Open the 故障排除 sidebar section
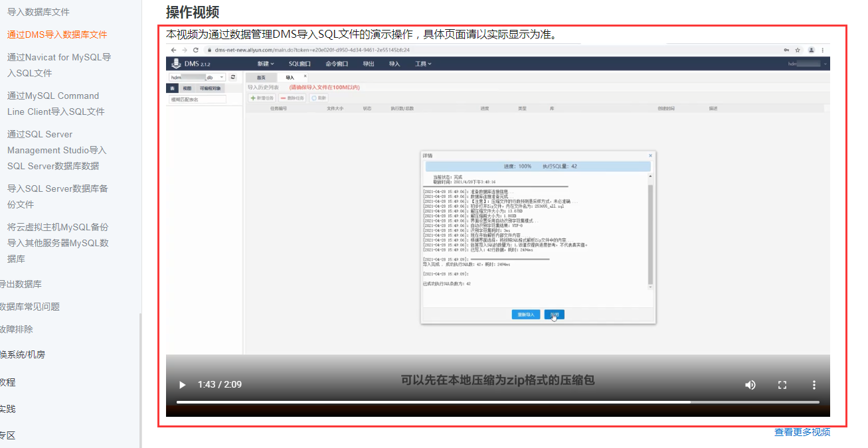The width and height of the screenshot is (868, 448). [x=17, y=329]
